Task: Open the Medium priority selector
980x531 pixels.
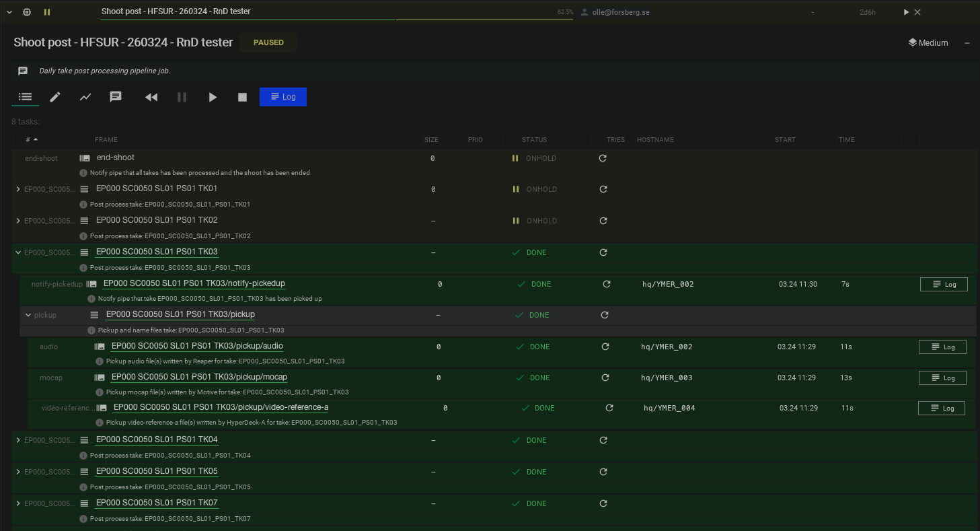Action: pos(928,42)
